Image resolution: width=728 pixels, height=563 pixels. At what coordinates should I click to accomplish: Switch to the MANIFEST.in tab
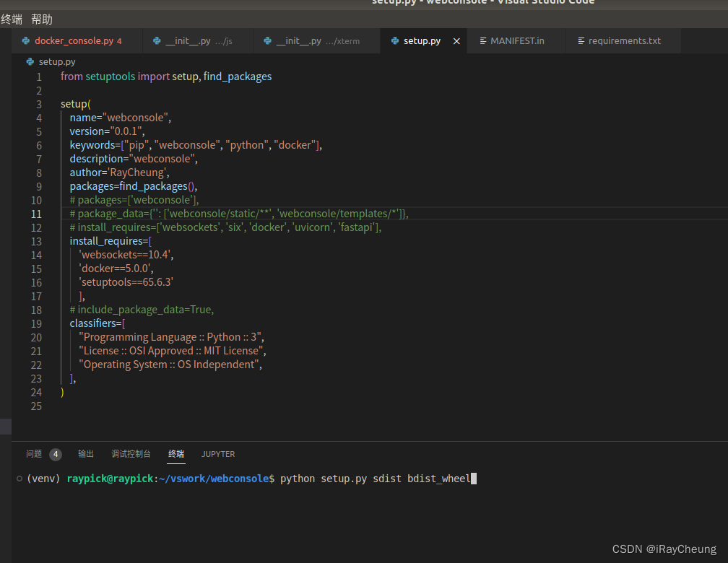(x=515, y=41)
